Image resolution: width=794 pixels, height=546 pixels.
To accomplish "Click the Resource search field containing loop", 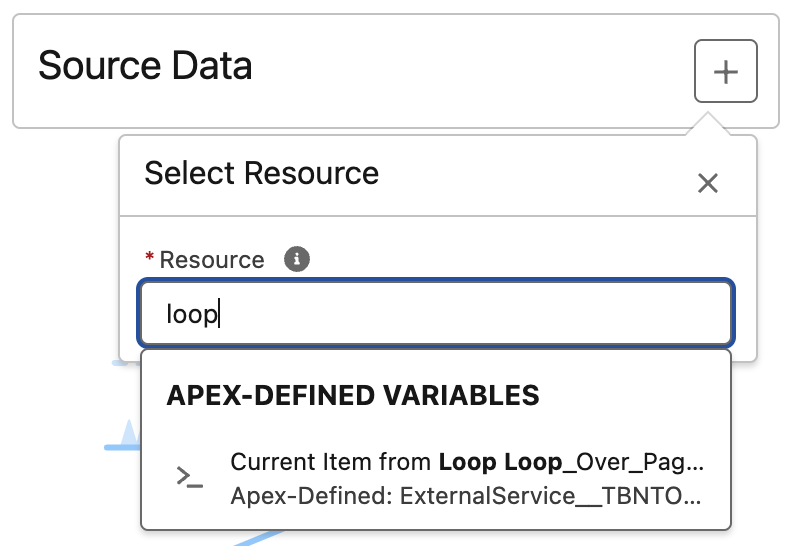I will pyautogui.click(x=436, y=314).
